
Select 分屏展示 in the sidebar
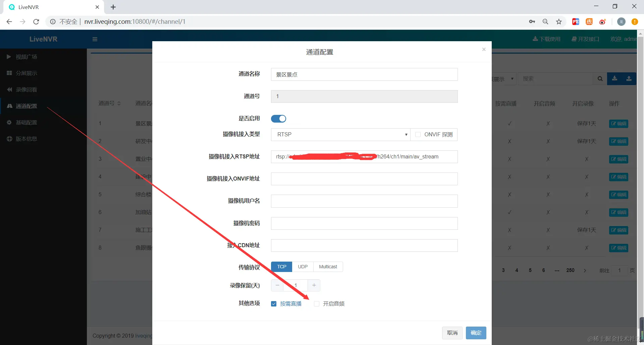[x=26, y=73]
